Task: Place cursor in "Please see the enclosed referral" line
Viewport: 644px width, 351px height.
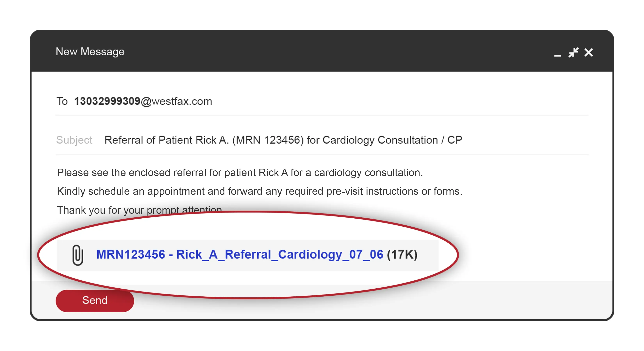Action: click(x=240, y=173)
